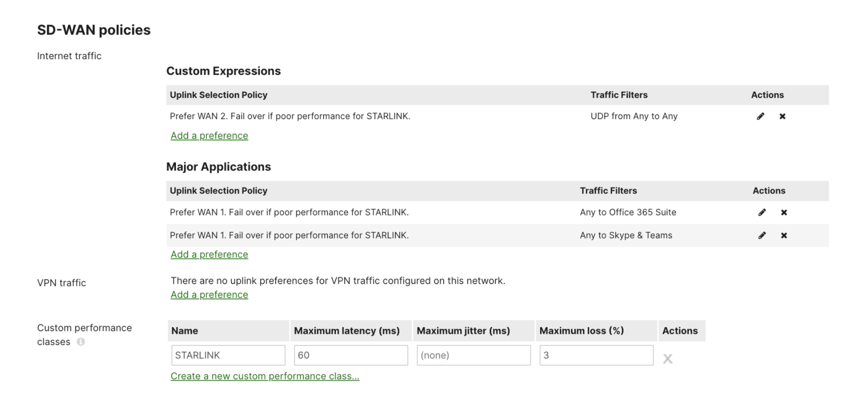Click the STARLINK name input field
Viewport: 868px width, 398px height.
point(228,355)
